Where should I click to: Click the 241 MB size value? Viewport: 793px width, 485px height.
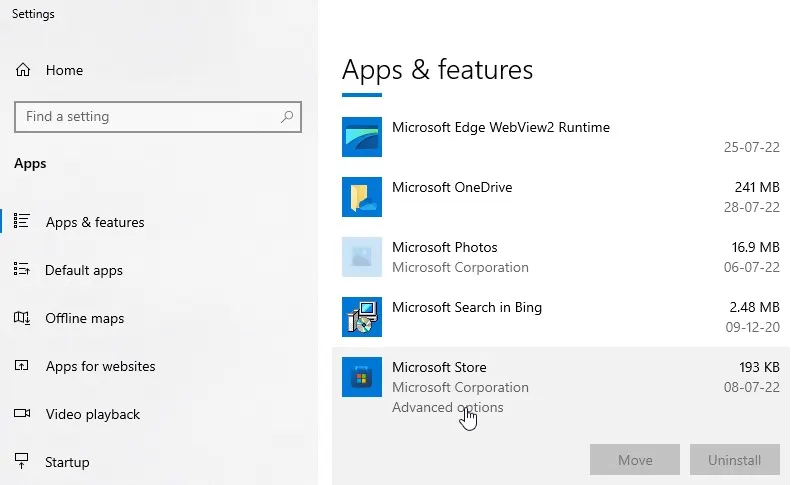point(757,187)
